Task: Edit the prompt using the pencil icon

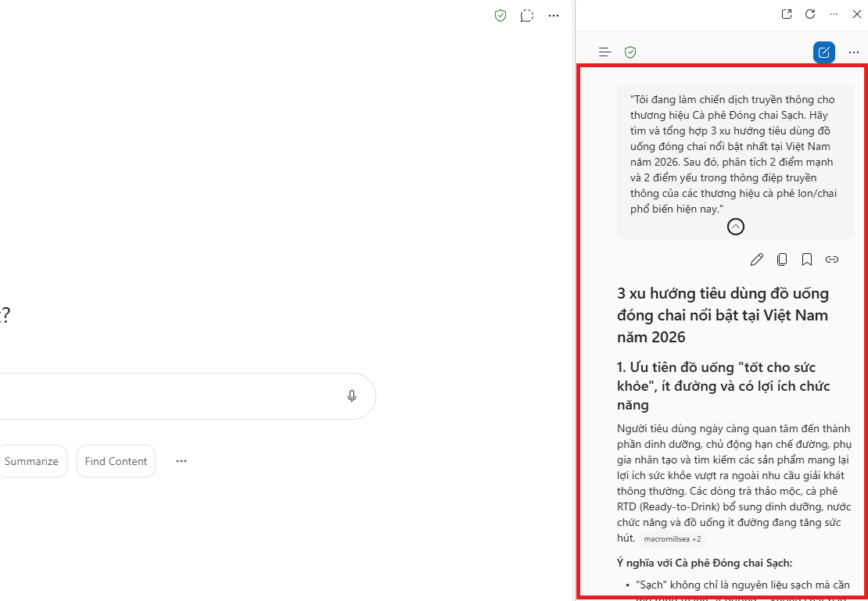Action: pyautogui.click(x=756, y=259)
